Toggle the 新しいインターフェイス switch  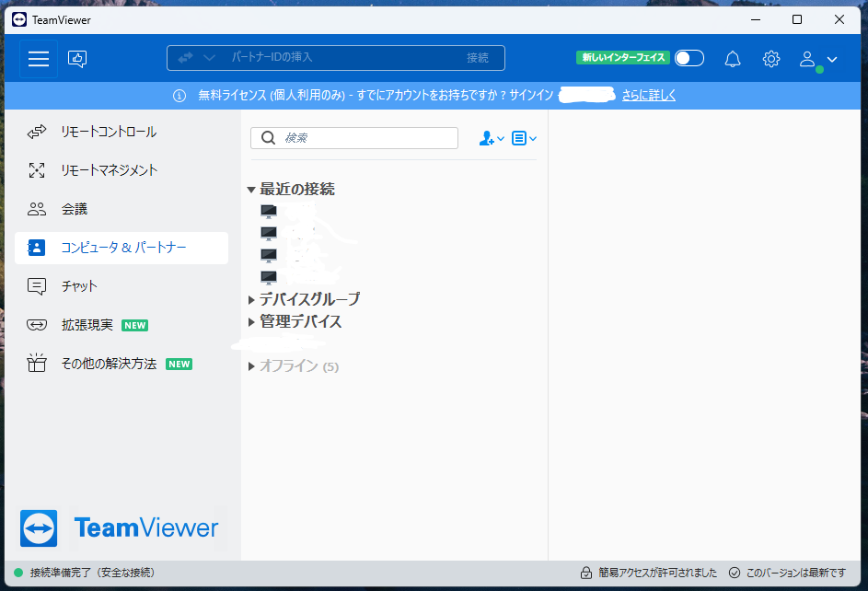(689, 58)
